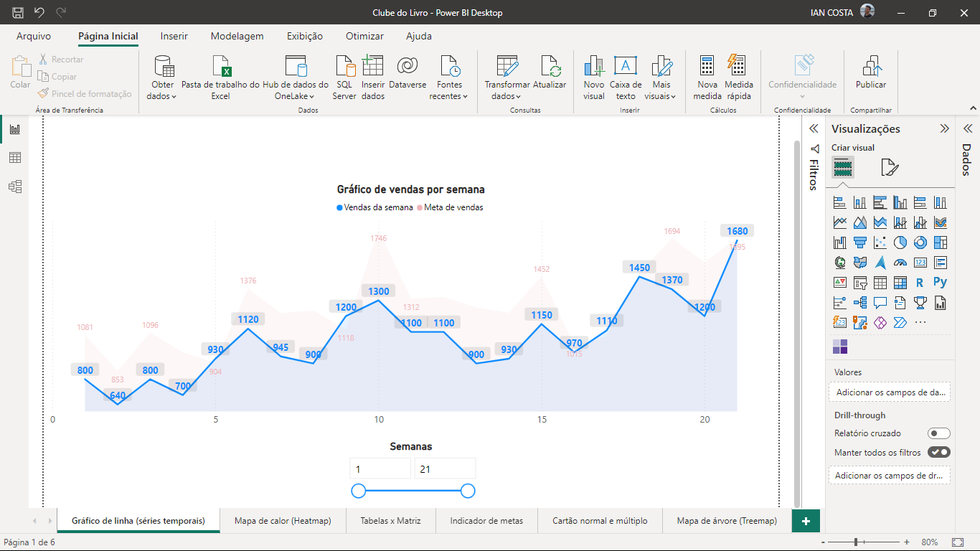
Task: Choose the decomposition tree visual
Action: (860, 303)
